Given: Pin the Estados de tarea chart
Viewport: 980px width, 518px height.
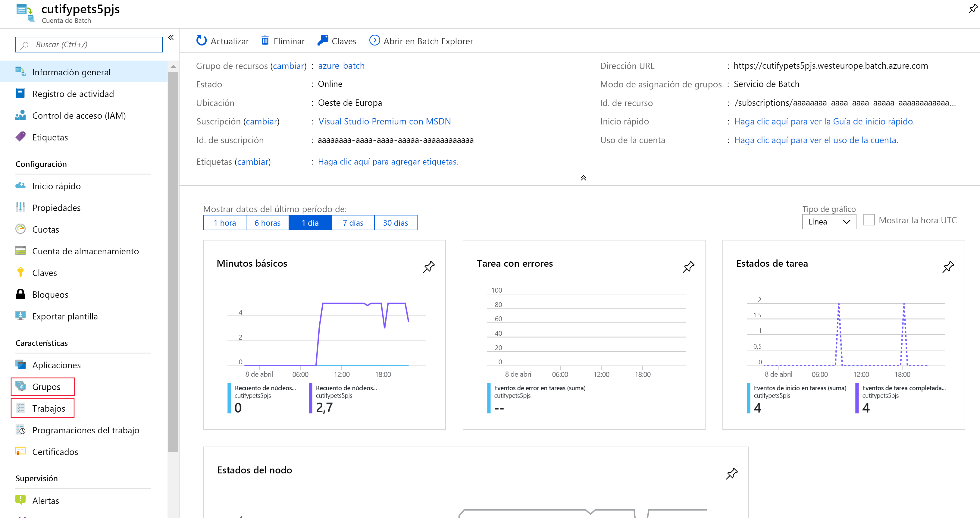Looking at the screenshot, I should [948, 266].
